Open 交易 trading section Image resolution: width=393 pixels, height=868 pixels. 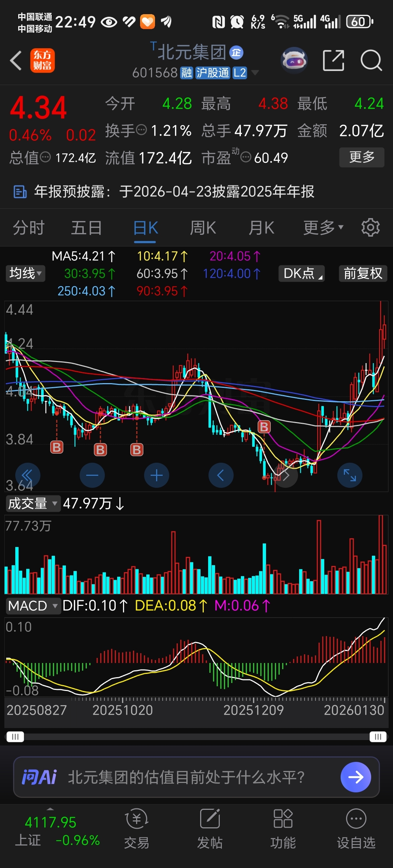[136, 829]
